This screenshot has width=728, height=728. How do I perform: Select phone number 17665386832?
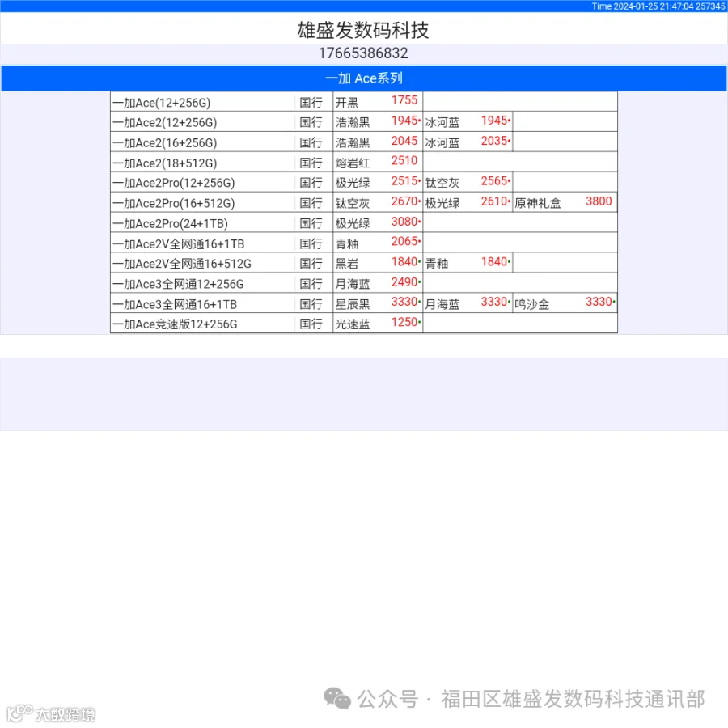tap(363, 53)
